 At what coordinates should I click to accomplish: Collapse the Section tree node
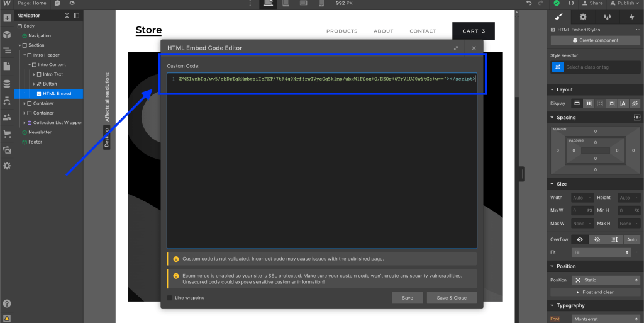(x=19, y=45)
